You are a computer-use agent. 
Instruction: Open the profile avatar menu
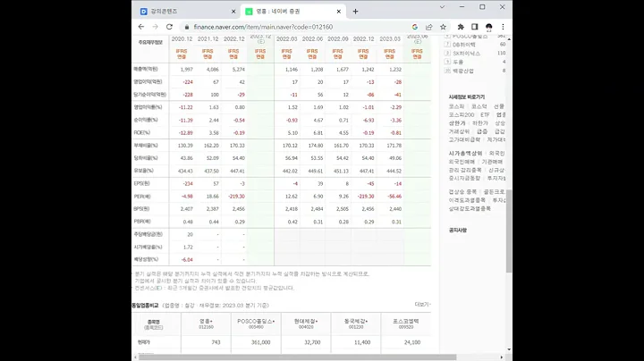(x=488, y=27)
